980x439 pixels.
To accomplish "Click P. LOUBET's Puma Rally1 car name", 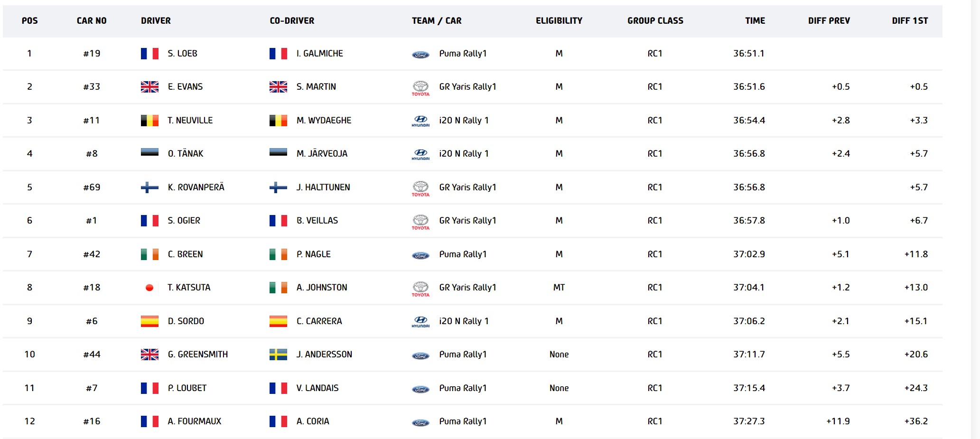I will (x=463, y=388).
